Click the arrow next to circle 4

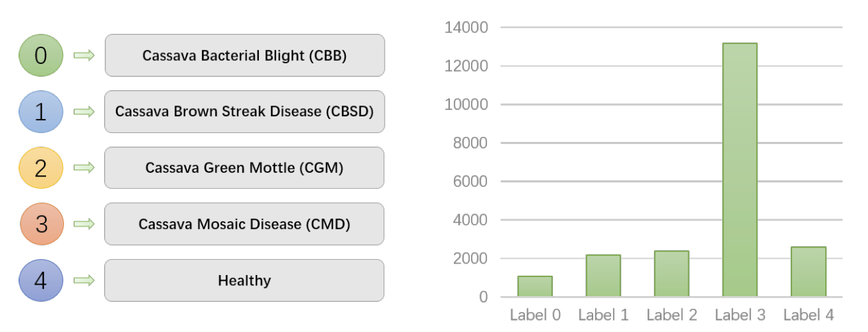pos(84,280)
